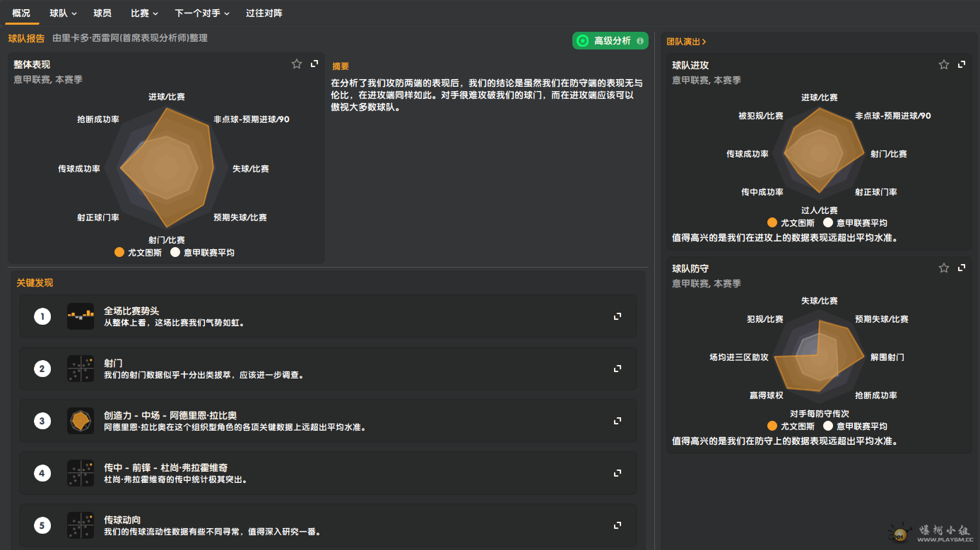The width and height of the screenshot is (980, 550).
Task: Click the 球队防守 panel title
Action: [690, 268]
